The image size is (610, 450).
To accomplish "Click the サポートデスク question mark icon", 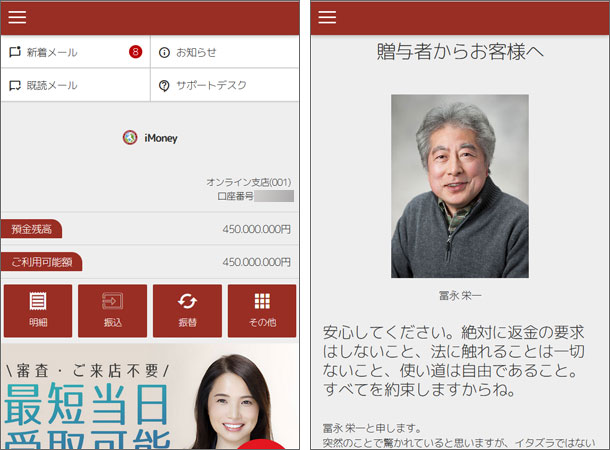I will pos(165,85).
